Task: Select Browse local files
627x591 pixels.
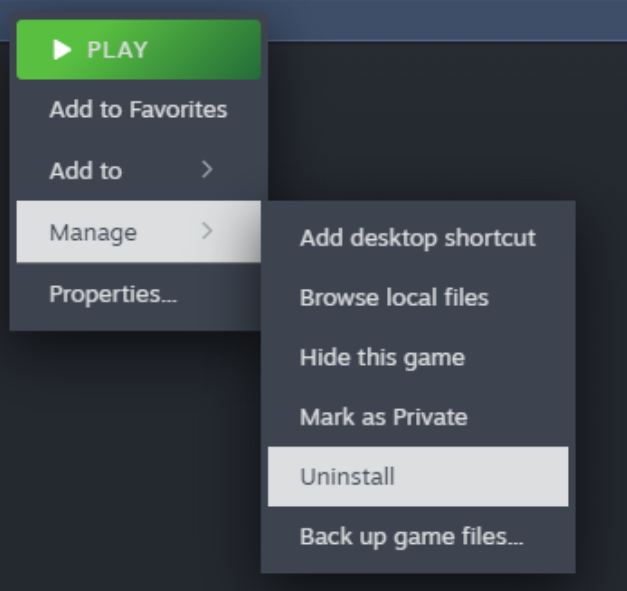Action: click(393, 297)
